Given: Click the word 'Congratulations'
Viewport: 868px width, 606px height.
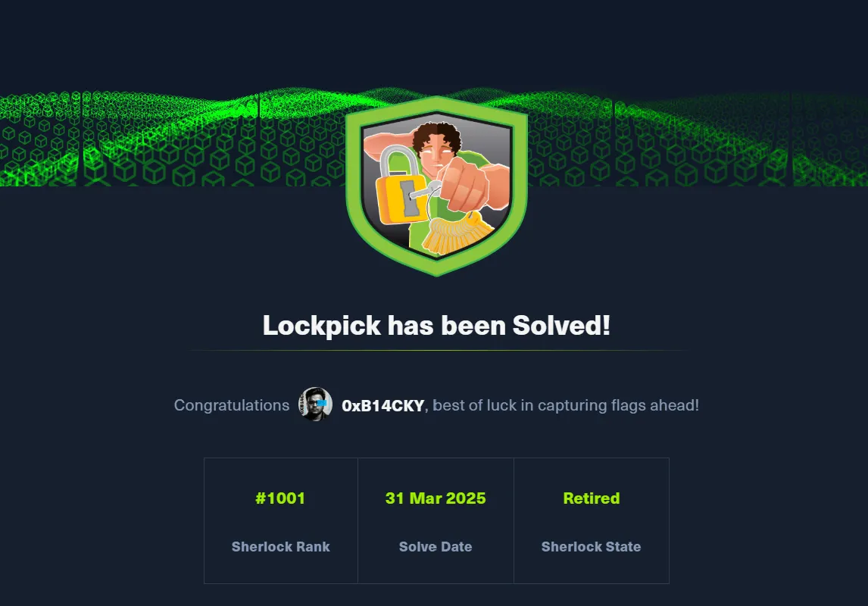Looking at the screenshot, I should coord(232,405).
